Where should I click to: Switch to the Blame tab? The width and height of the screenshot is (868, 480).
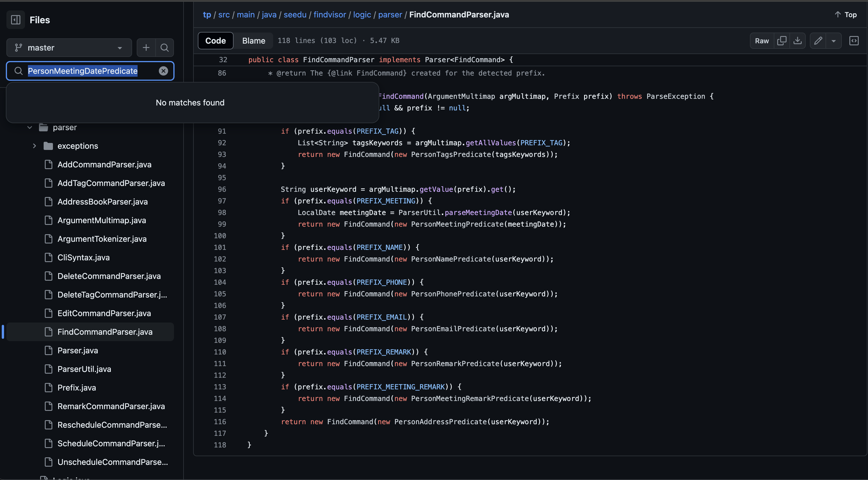click(x=253, y=41)
